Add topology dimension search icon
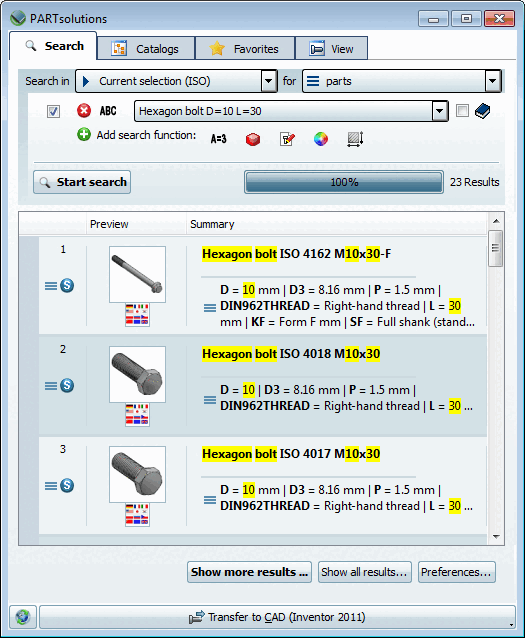The height and width of the screenshot is (638, 525). [x=355, y=139]
